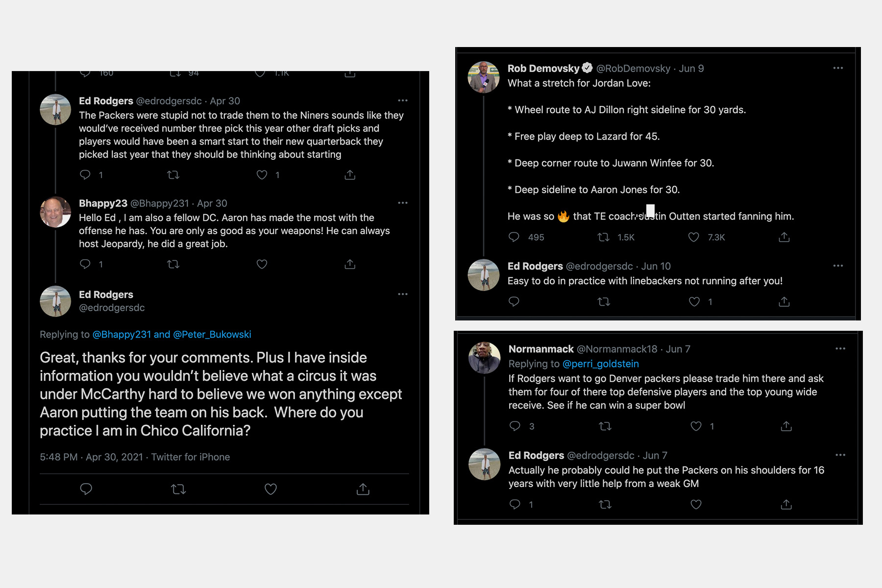The image size is (882, 588).
Task: Open the @perri_goldstein mention link
Action: coord(600,364)
